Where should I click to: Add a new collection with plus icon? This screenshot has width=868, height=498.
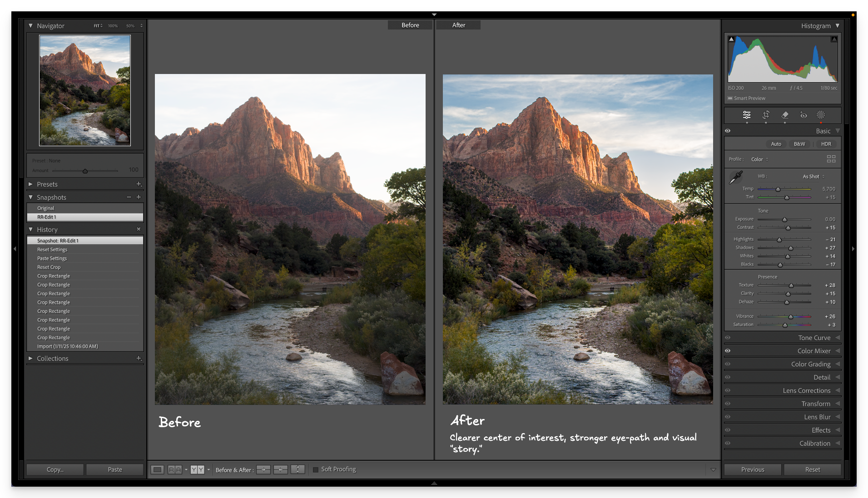[x=139, y=359]
